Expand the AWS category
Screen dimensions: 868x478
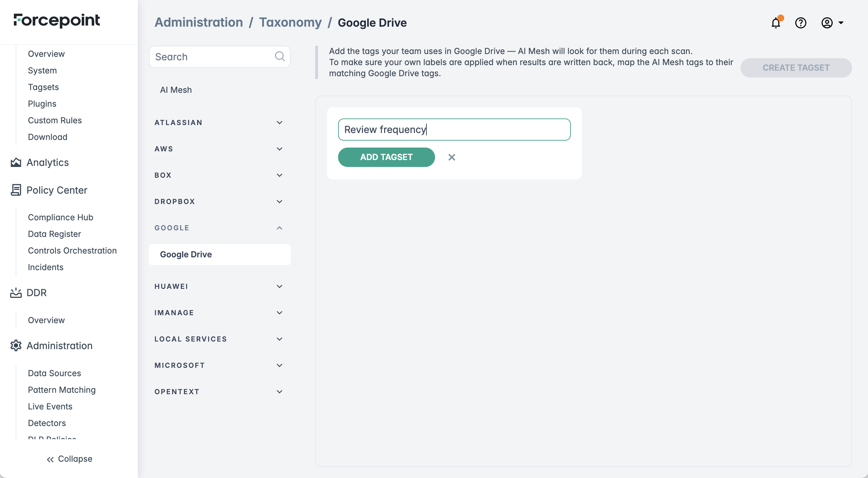tap(280, 149)
